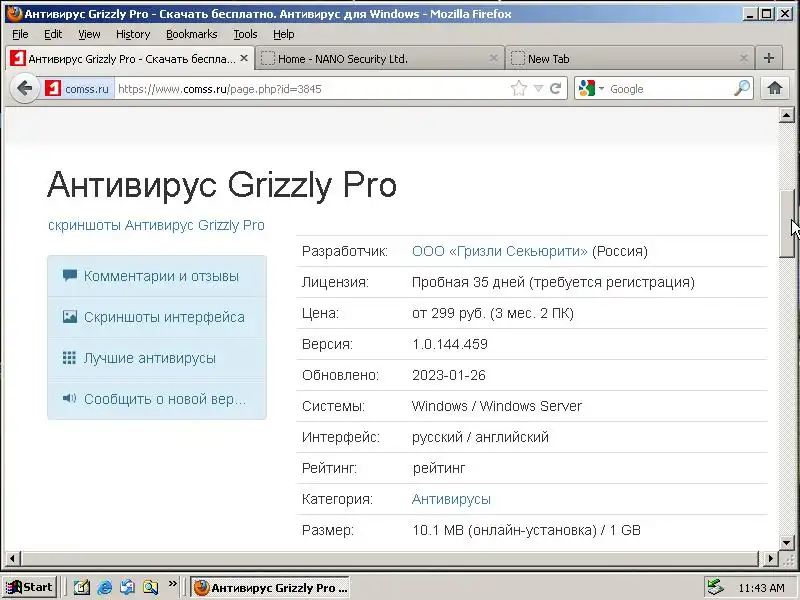Open a new tab with the plus button
Viewport: 800px width, 600px height.
pyautogui.click(x=769, y=58)
